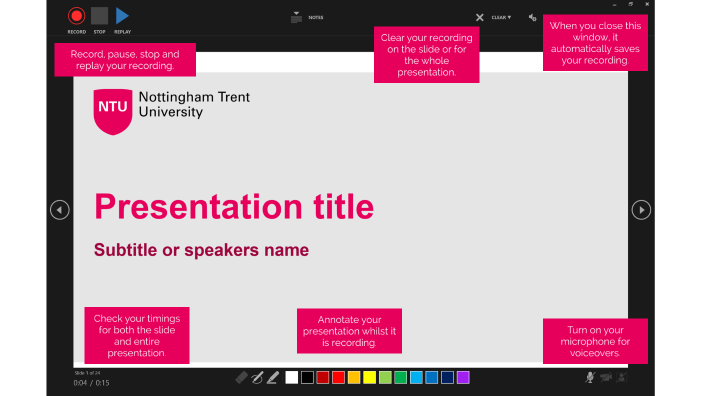This screenshot has height=396, width=704.
Task: Choose the green ink color
Action: [x=400, y=378]
